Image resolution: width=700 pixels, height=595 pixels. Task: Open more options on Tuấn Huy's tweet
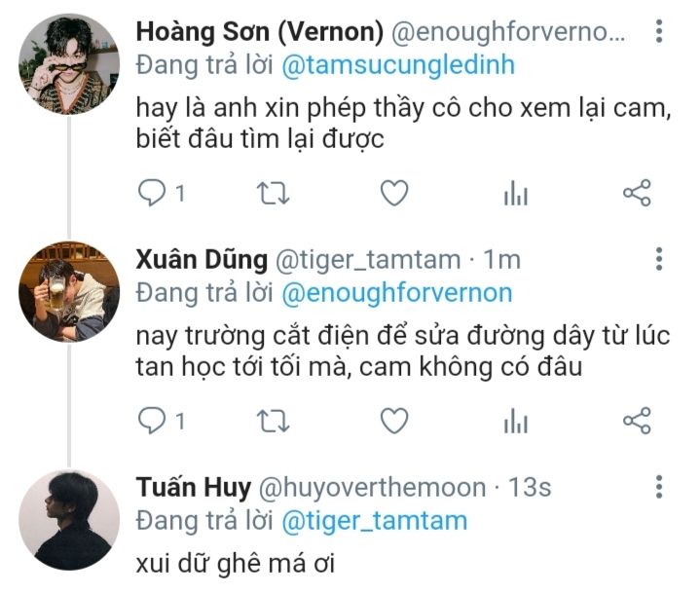click(659, 487)
